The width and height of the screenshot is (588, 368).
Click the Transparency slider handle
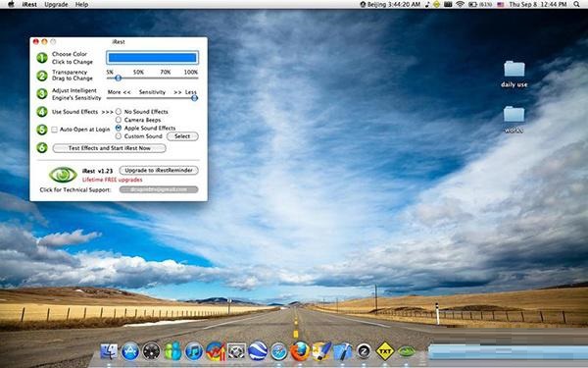pos(119,79)
